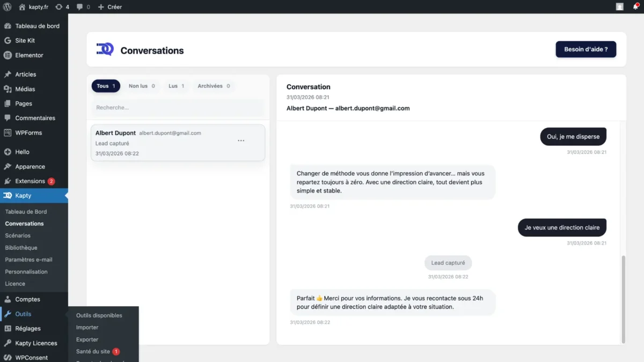Open the Apparence paintbrush icon

8,166
